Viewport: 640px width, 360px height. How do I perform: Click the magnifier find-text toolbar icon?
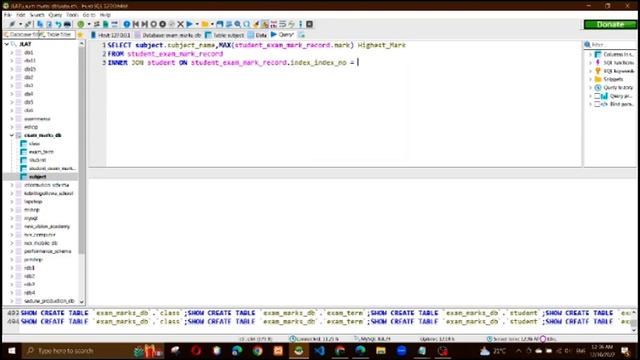pos(238,24)
